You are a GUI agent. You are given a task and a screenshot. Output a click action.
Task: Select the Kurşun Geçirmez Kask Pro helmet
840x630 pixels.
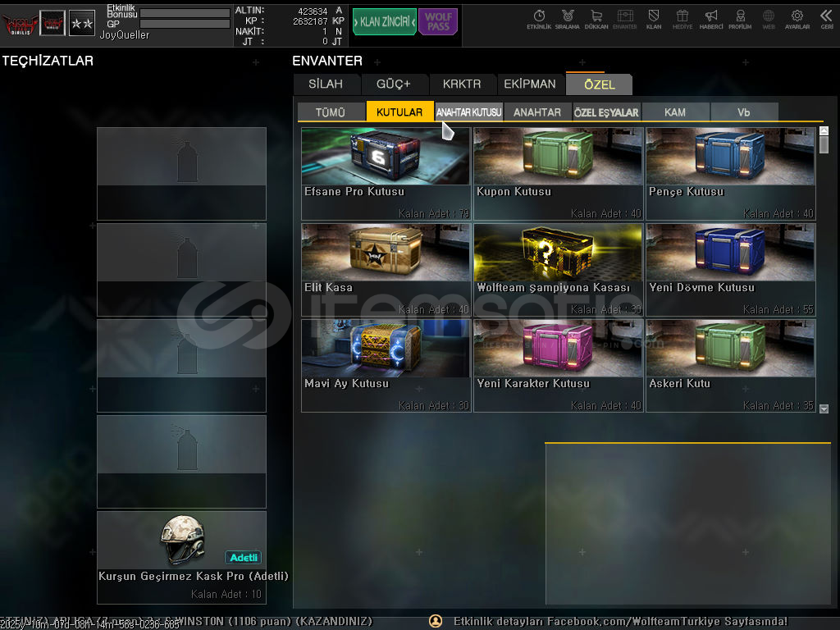coord(181,557)
